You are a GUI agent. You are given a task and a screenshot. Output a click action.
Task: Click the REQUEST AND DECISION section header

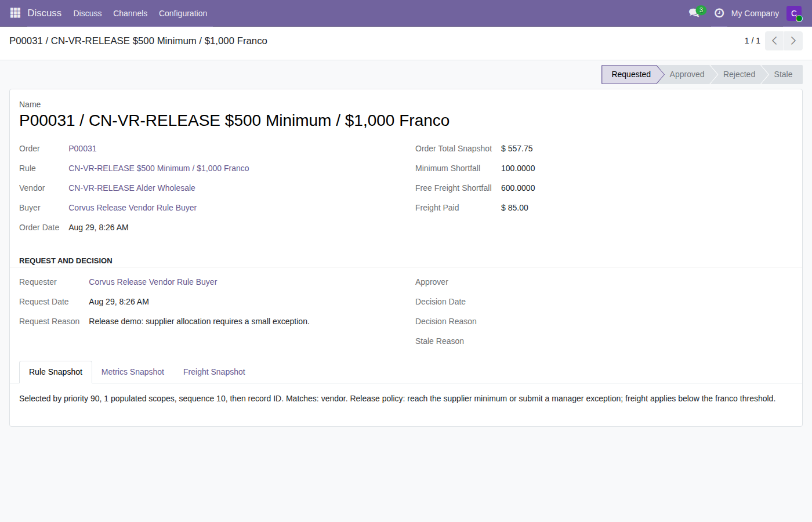[66, 260]
